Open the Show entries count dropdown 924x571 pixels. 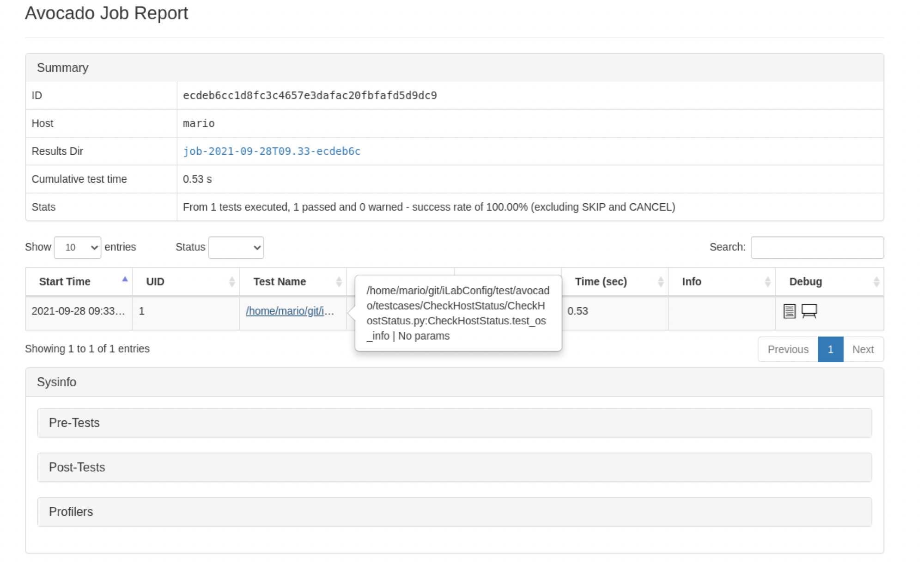tap(77, 248)
